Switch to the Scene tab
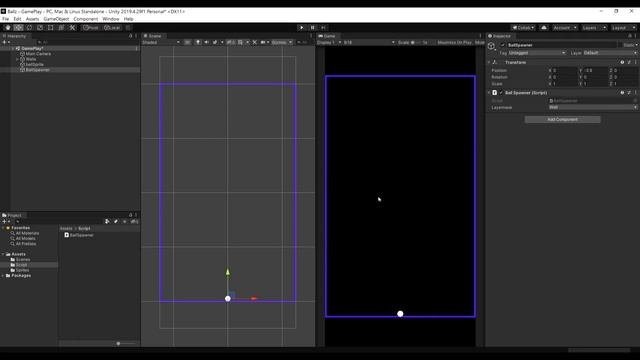The width and height of the screenshot is (640, 360). point(153,36)
